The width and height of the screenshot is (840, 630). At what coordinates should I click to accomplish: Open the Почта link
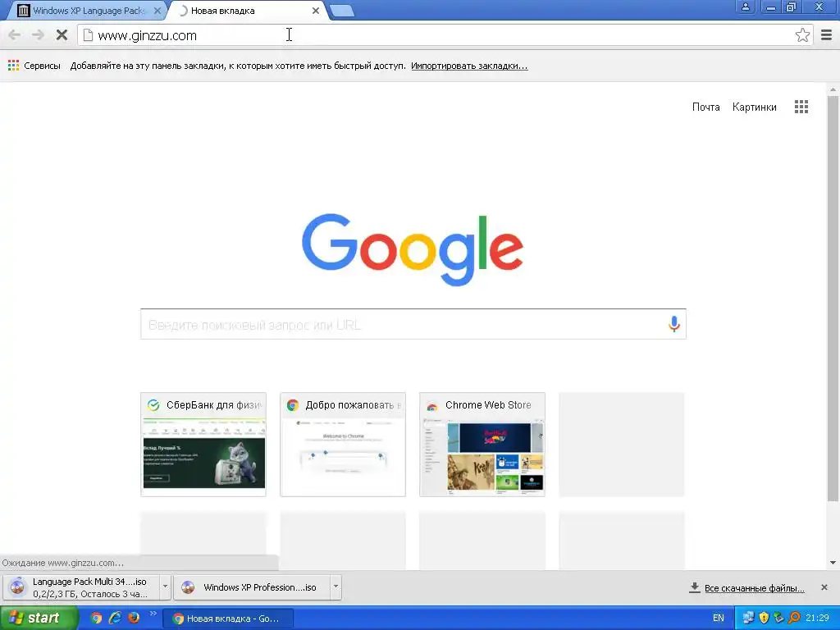[705, 107]
